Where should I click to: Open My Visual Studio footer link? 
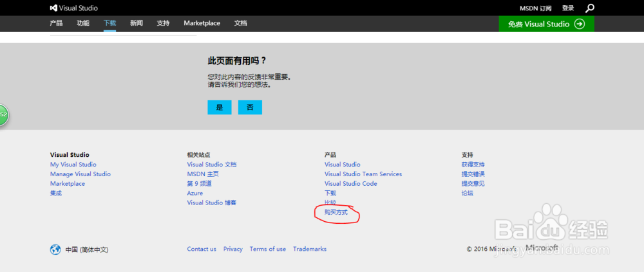coord(73,165)
